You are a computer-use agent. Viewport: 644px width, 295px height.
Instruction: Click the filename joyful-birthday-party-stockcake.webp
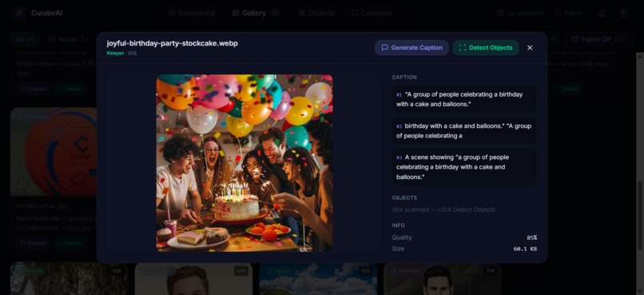coord(172,43)
